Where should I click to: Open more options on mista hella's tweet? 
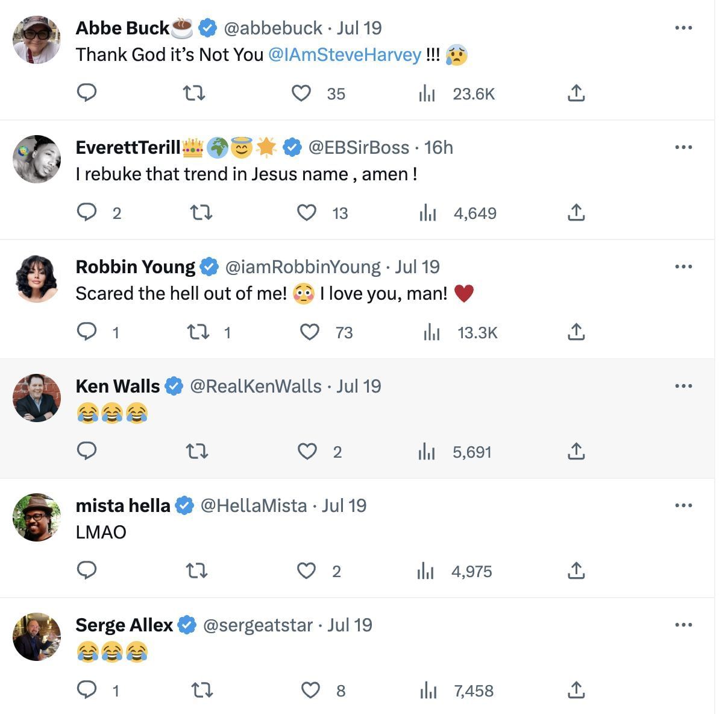[x=683, y=505]
